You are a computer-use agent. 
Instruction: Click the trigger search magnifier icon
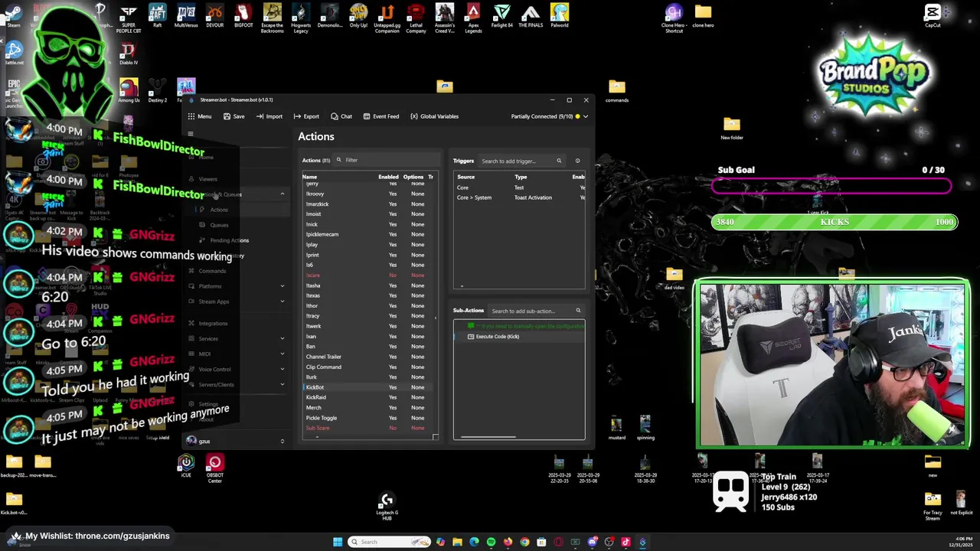(x=559, y=161)
